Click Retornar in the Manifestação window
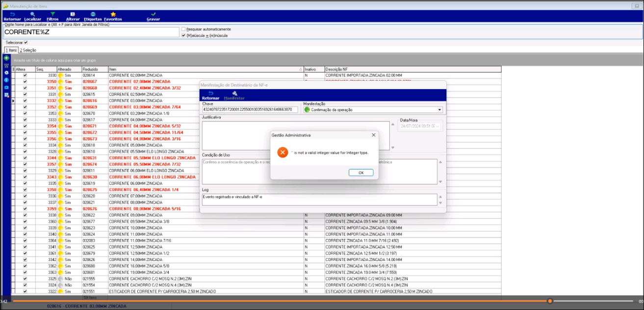 [210, 95]
